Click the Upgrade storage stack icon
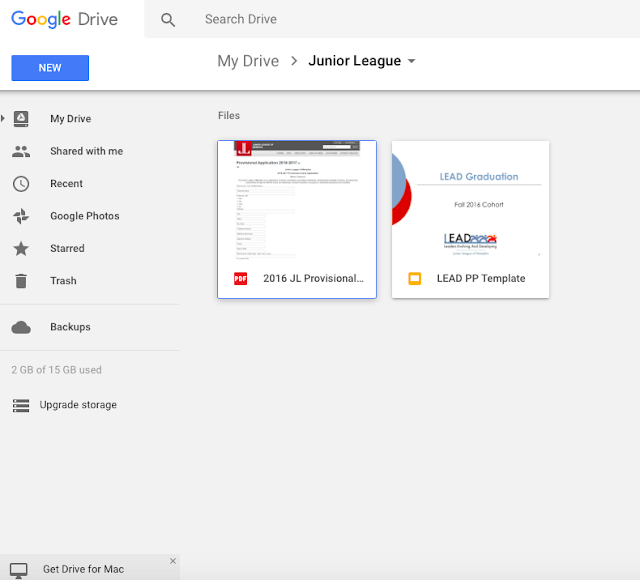Viewport: 640px width, 580px height. (21, 405)
